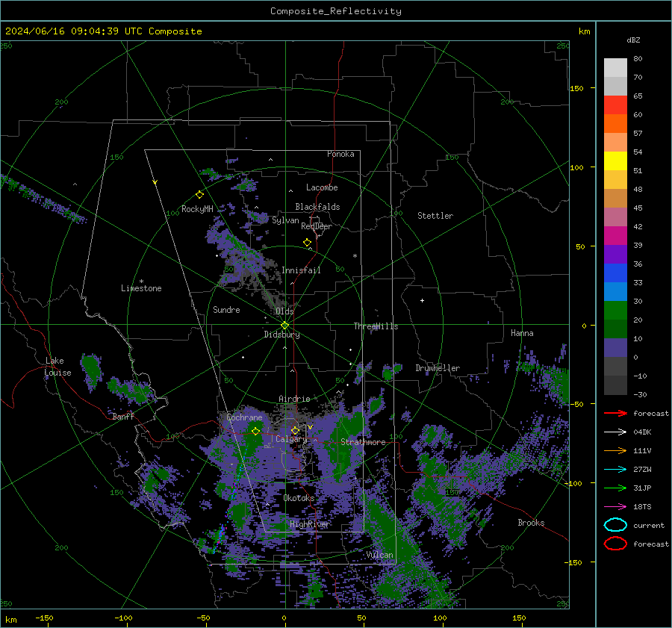Select the light gray 80-70 dBZ swatch

(x=615, y=68)
